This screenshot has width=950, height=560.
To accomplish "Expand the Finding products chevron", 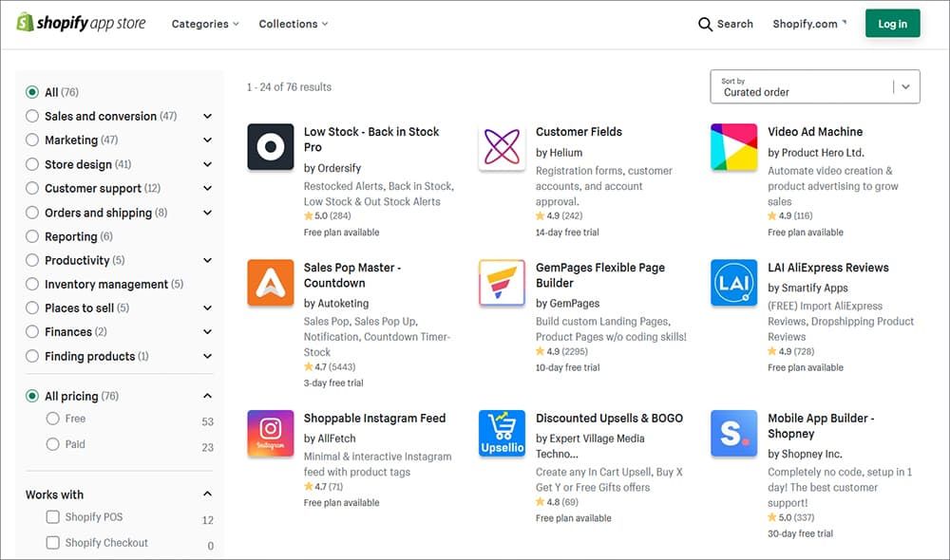I will coord(207,356).
